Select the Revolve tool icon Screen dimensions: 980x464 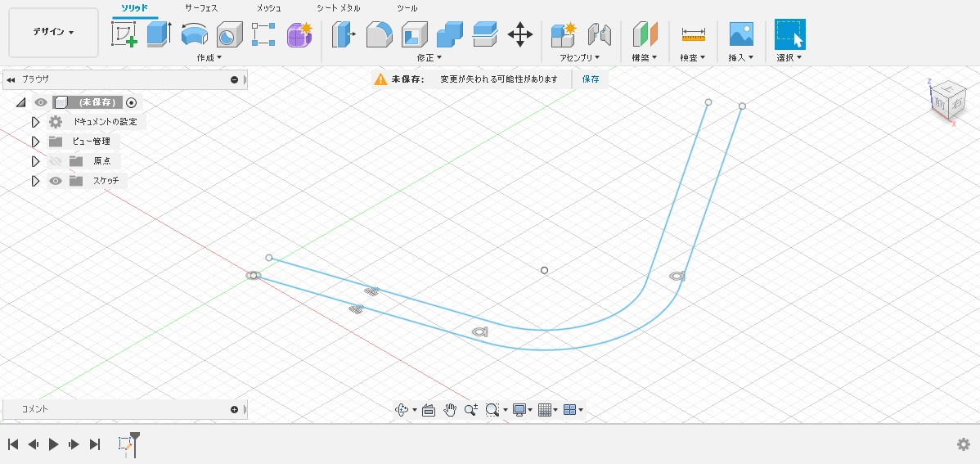point(195,34)
